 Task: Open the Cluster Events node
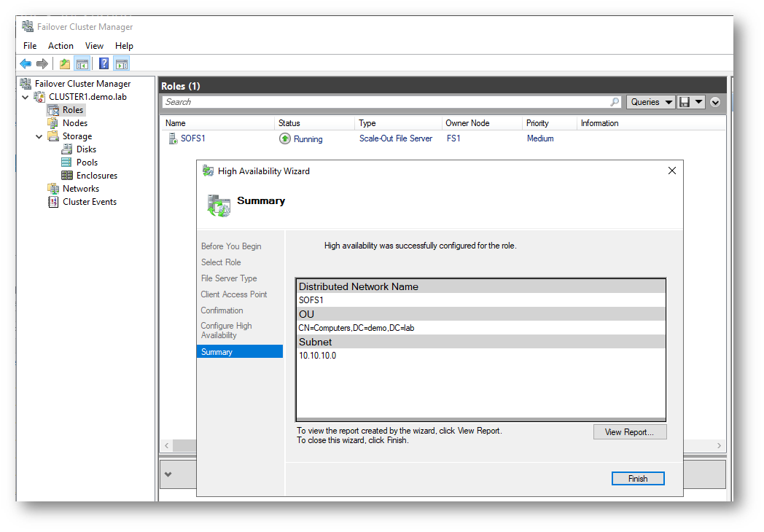(89, 202)
